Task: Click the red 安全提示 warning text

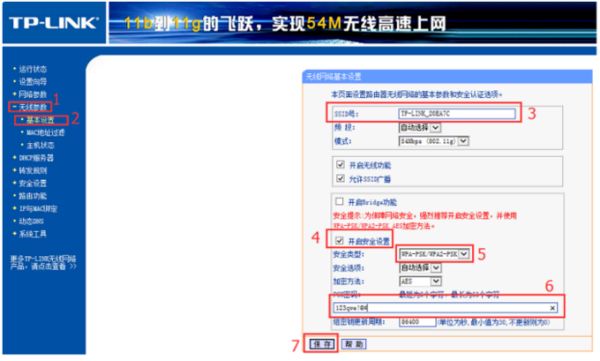Action: (425, 221)
